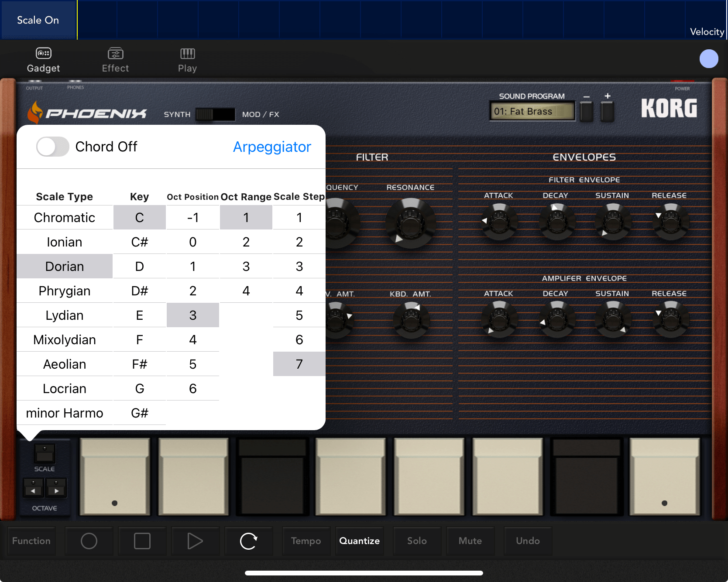
Task: Set Key to D#
Action: point(140,291)
